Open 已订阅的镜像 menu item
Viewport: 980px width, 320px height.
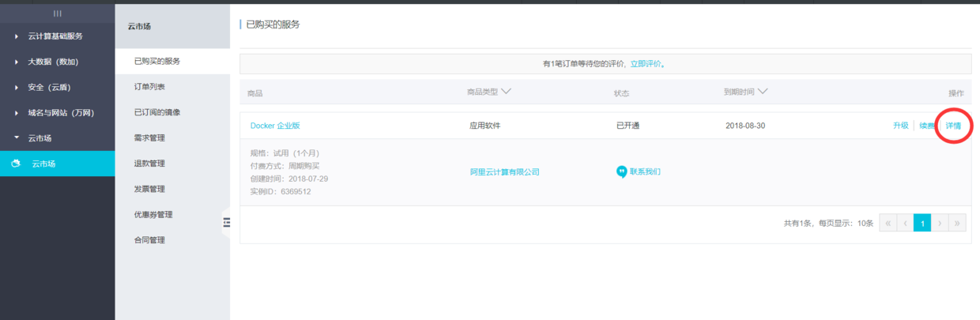click(x=157, y=112)
